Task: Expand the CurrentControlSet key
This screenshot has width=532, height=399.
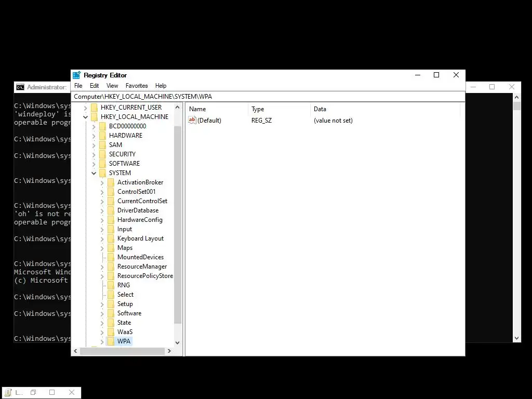Action: (x=102, y=201)
